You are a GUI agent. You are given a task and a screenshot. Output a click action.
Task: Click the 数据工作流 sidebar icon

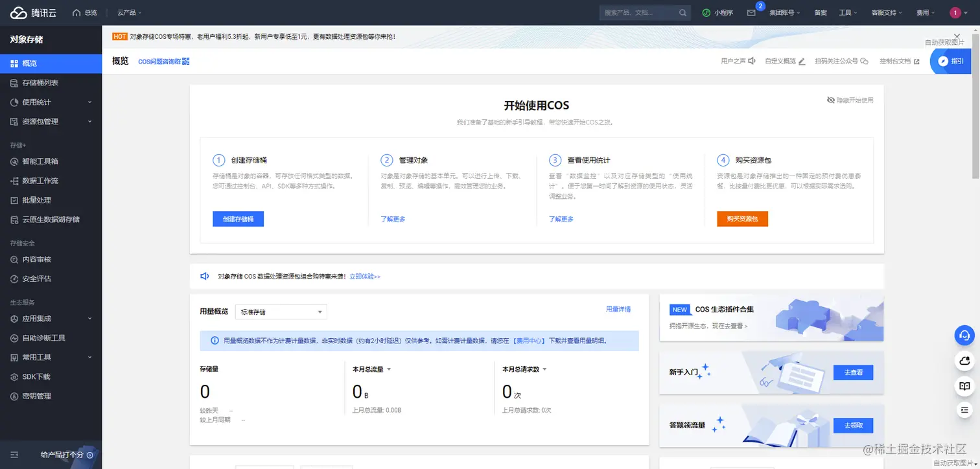coord(15,181)
